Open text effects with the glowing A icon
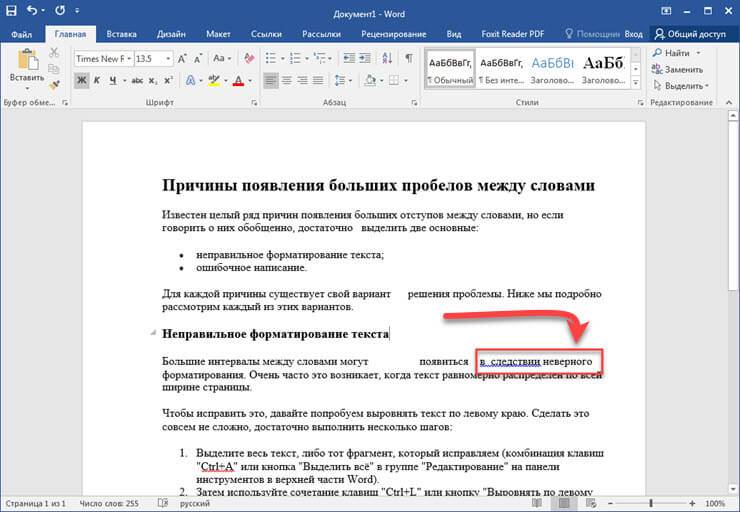 [190, 81]
